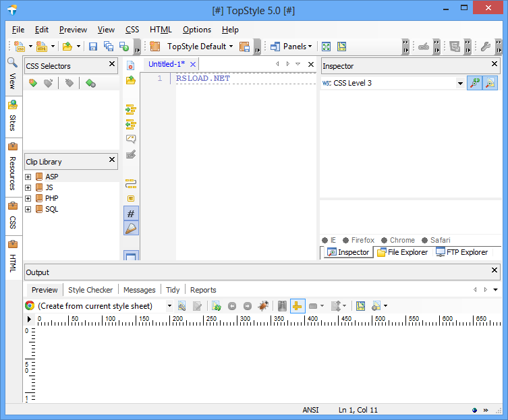Click the x-ray icon in Preview toolbar

click(282, 305)
